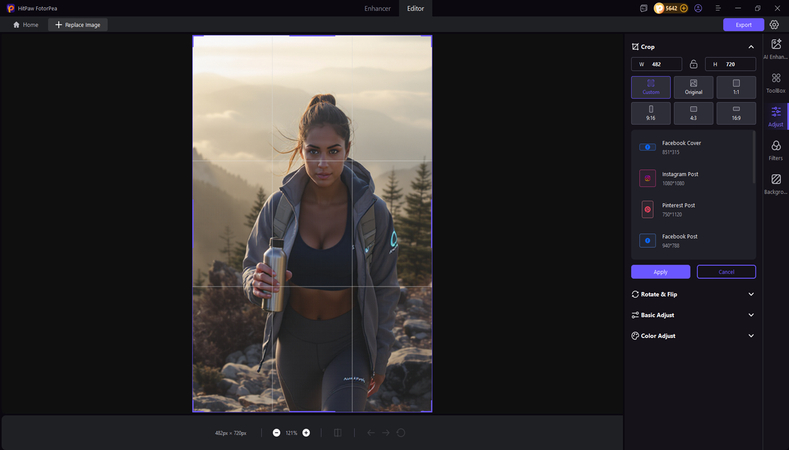Choose the Facebook Post preset
Image resolution: width=789 pixels, height=450 pixels.
[x=692, y=241]
